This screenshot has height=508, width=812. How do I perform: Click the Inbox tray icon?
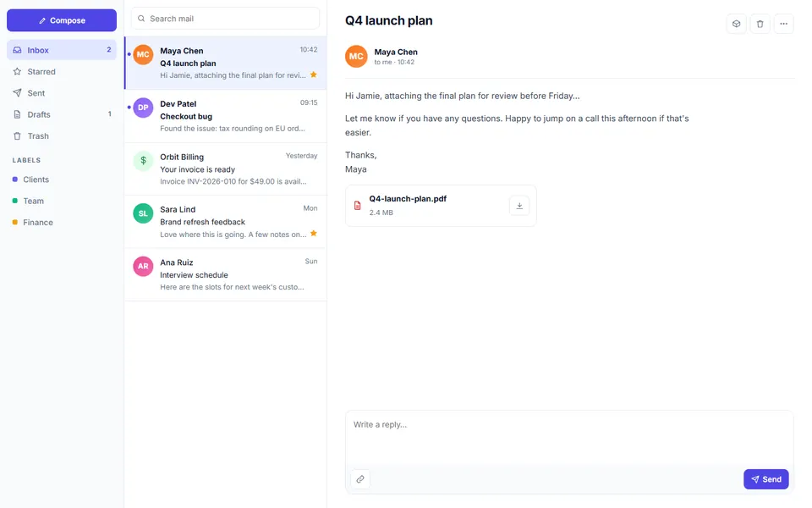pos(17,50)
